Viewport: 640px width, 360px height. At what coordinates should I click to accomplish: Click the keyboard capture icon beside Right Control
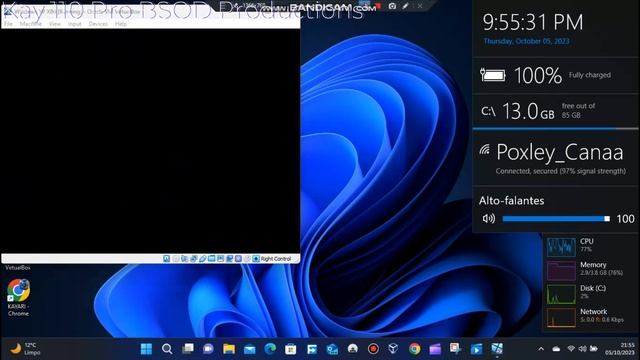pos(256,259)
